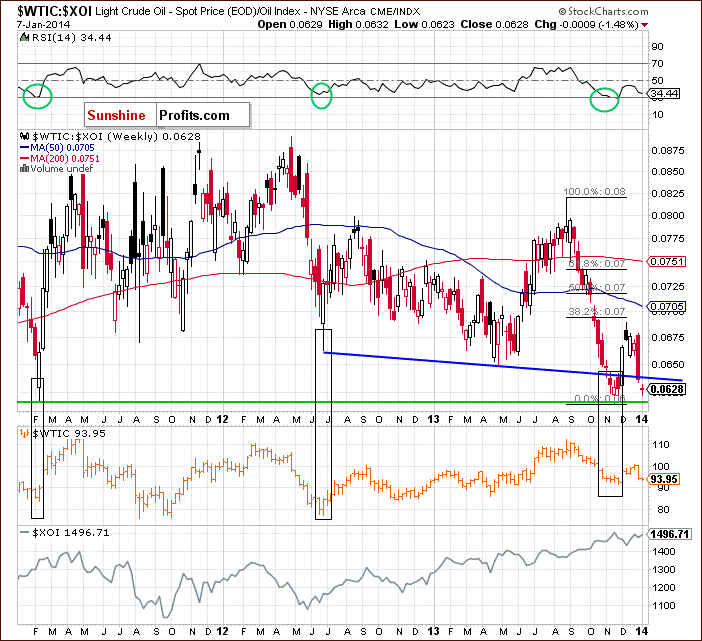Click the 0.0800 price axis label
702x641 pixels.
[x=668, y=216]
